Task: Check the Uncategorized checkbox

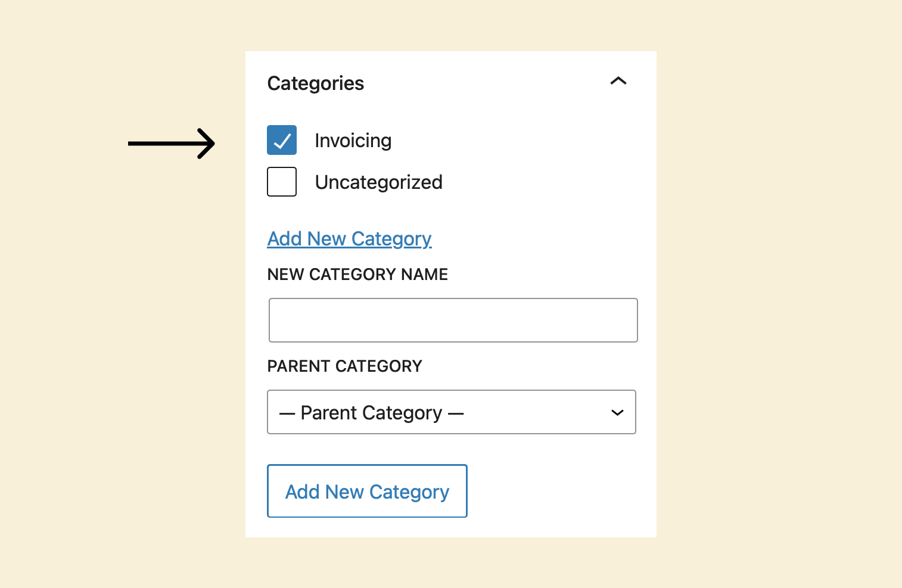Action: pyautogui.click(x=282, y=182)
